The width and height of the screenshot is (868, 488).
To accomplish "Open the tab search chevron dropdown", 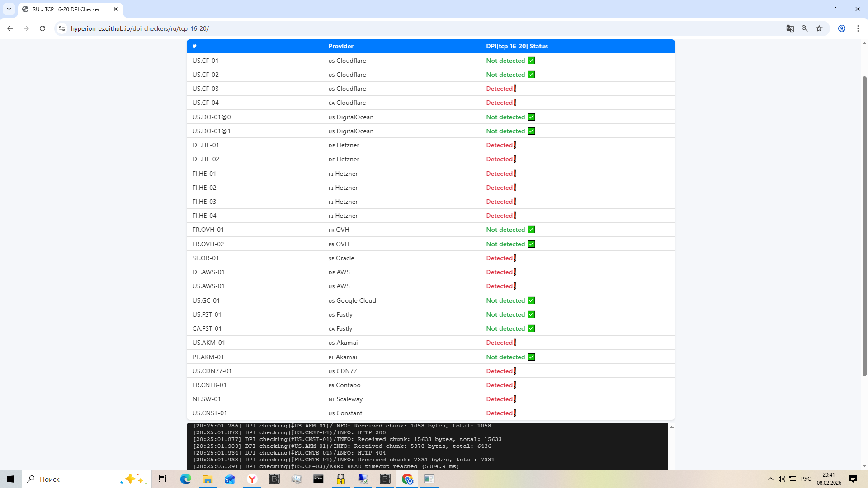I will [9, 9].
